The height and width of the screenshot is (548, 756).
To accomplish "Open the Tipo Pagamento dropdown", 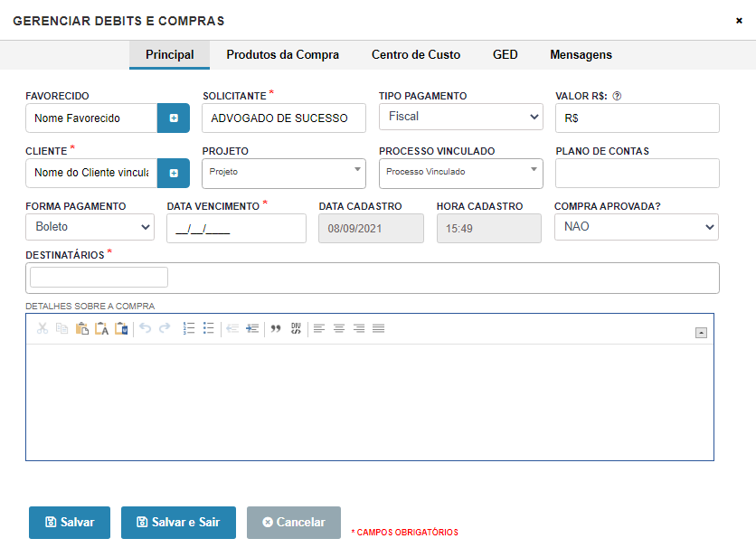I will coord(461,117).
